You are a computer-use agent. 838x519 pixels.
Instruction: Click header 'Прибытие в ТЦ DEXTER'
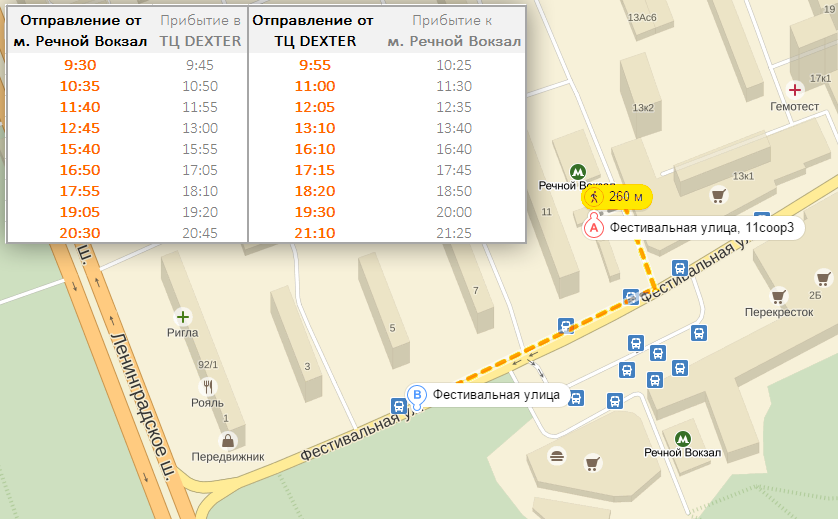[x=200, y=31]
